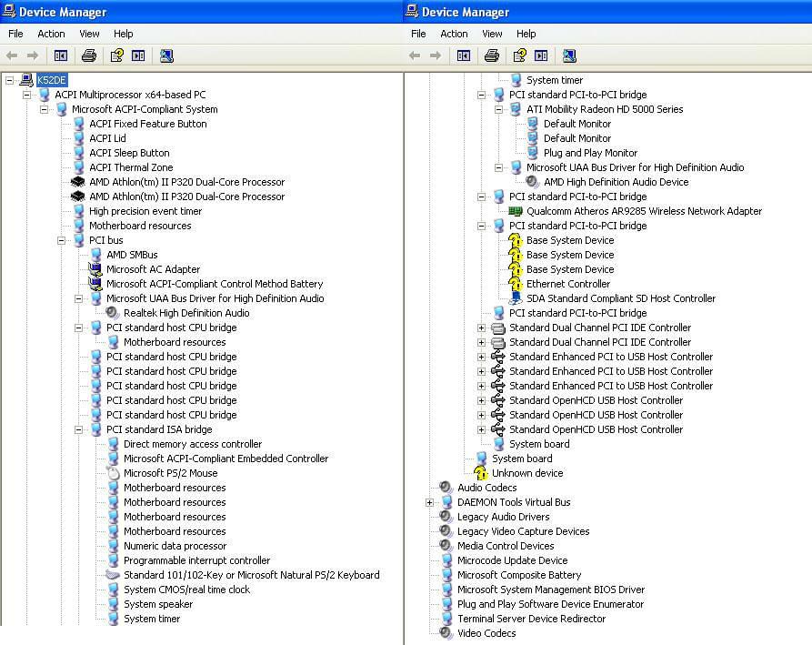
Task: Collapse the PCI bus node
Action: point(61,240)
